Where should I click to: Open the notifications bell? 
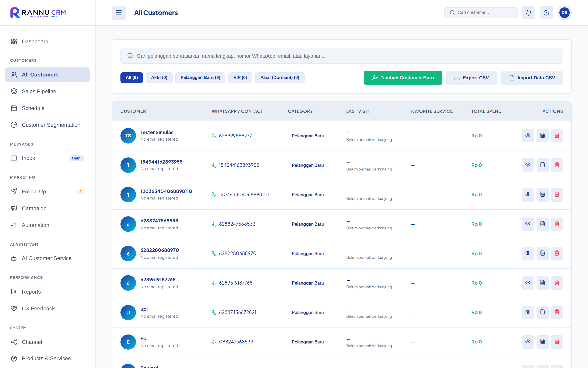[529, 13]
